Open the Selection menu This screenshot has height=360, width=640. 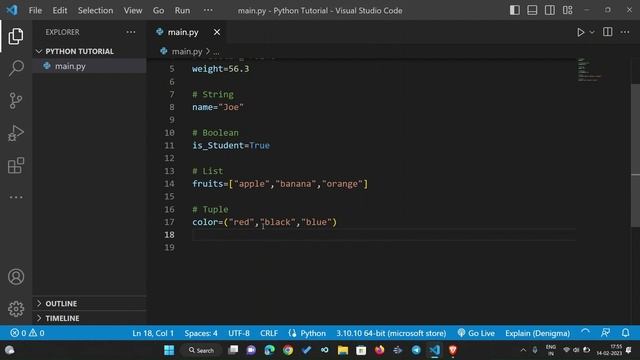coord(96,10)
